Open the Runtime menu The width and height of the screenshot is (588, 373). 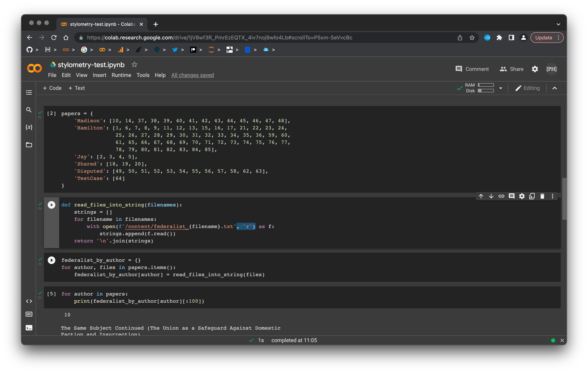pos(121,75)
